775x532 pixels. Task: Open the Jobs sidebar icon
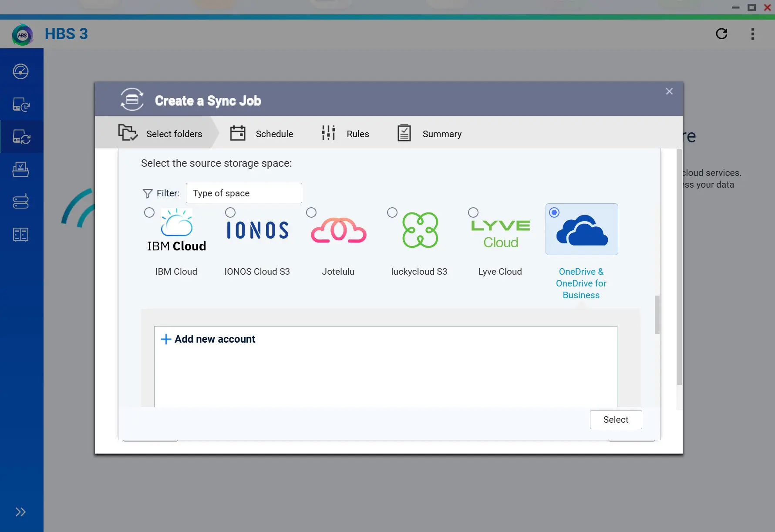[21, 169]
